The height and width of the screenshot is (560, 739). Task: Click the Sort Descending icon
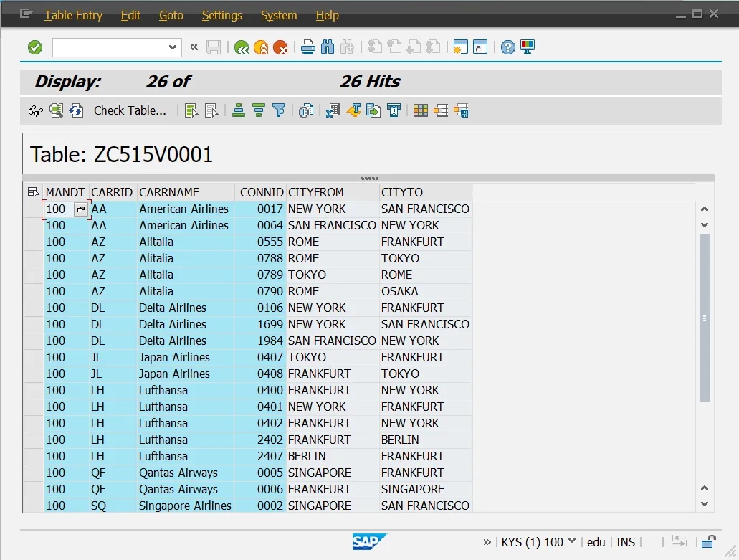tap(259, 110)
